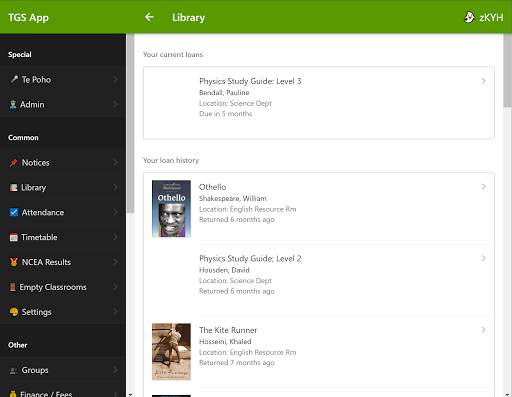Click the main page vertical scrollbar
The image size is (512, 397).
coord(507,71)
